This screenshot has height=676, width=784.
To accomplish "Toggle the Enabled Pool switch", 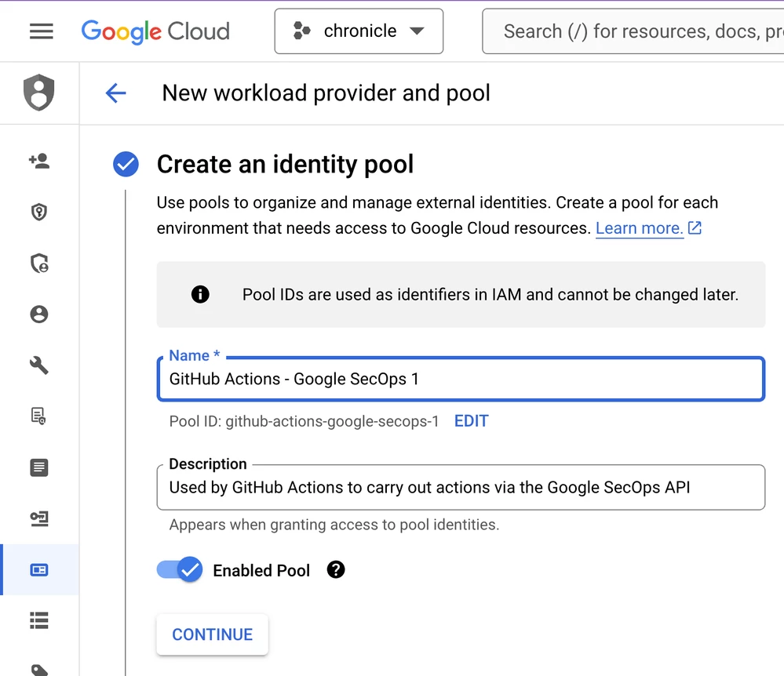I will pyautogui.click(x=180, y=570).
